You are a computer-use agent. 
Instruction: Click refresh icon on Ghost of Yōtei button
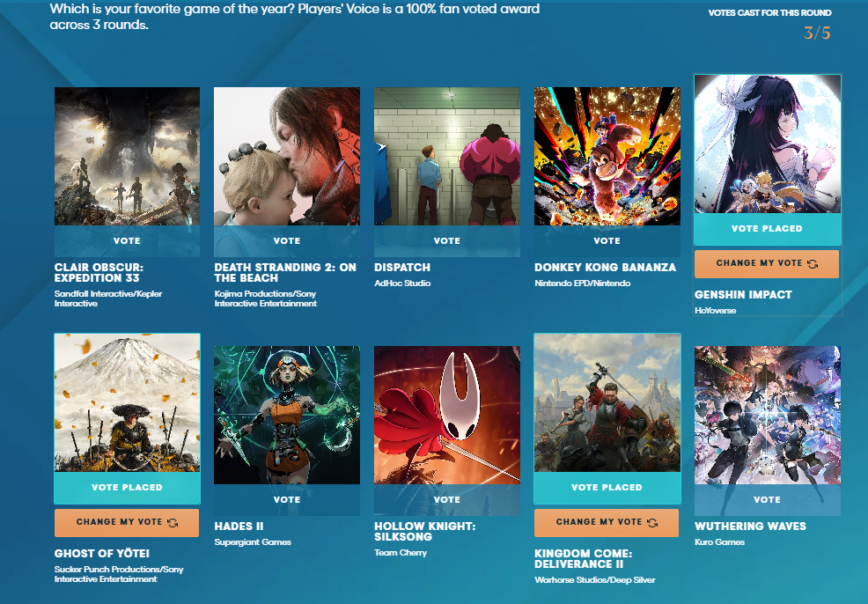173,523
